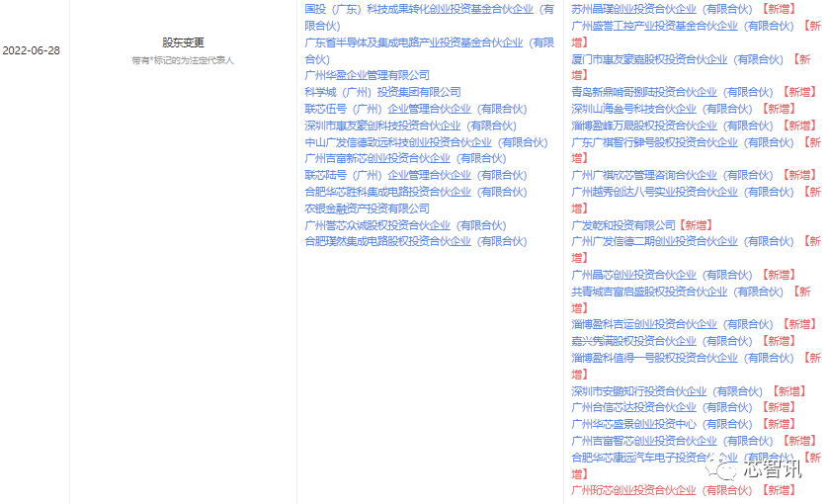Click 农银金融资产投资有限公司 link

pyautogui.click(x=367, y=209)
